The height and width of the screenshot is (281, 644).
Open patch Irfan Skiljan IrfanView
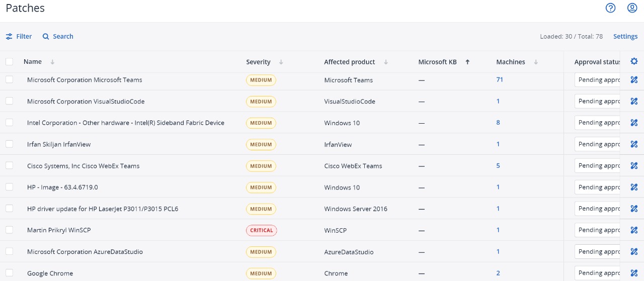coord(59,144)
